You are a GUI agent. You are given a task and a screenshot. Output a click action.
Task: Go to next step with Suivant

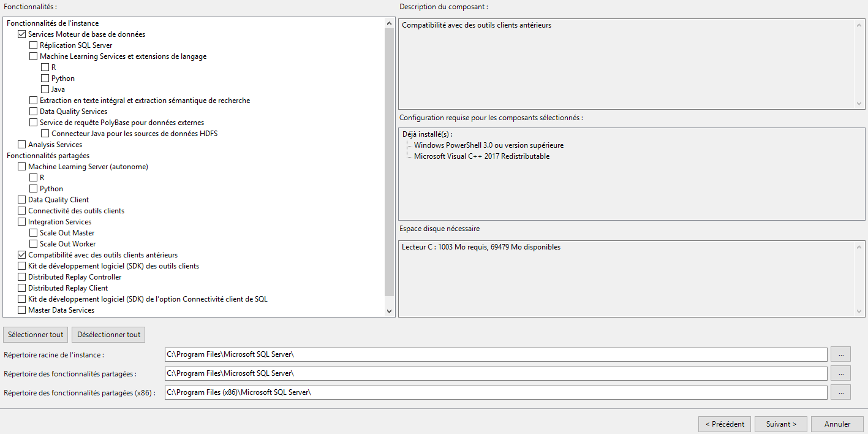pos(781,424)
